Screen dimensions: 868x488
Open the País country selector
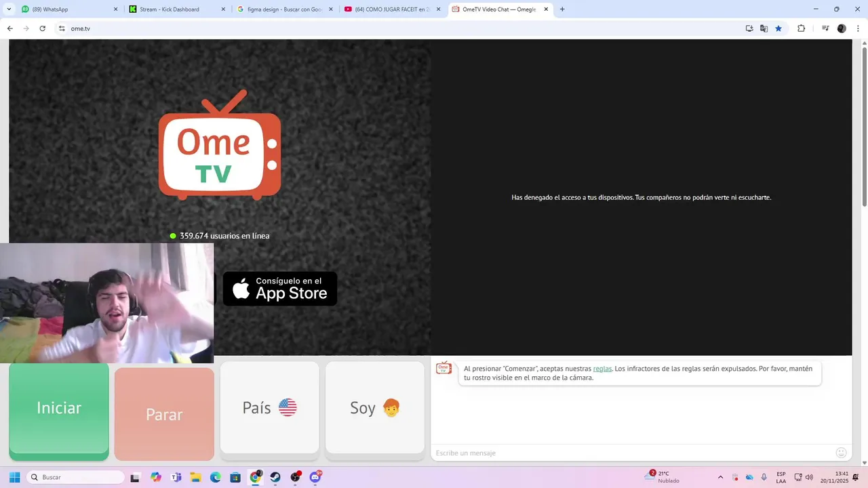tap(269, 407)
